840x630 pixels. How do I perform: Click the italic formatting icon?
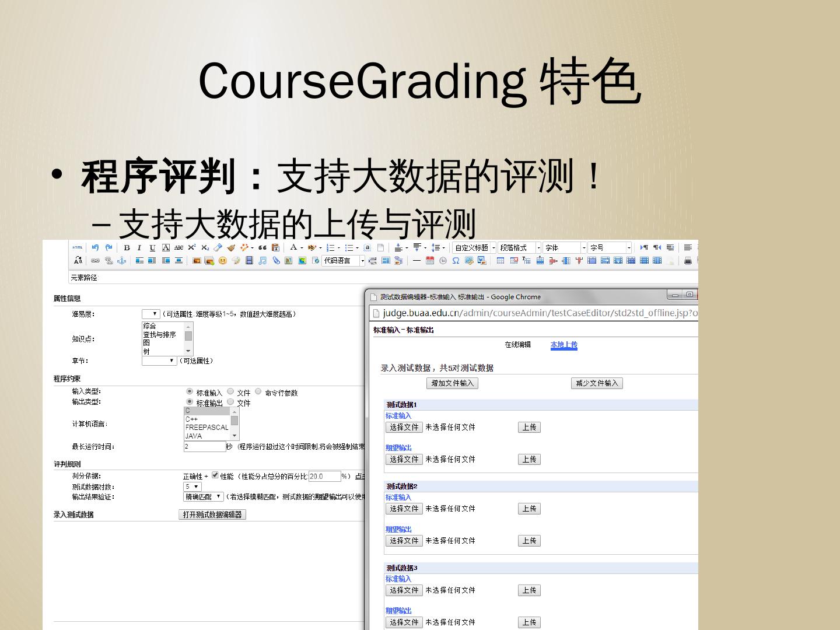tap(139, 248)
